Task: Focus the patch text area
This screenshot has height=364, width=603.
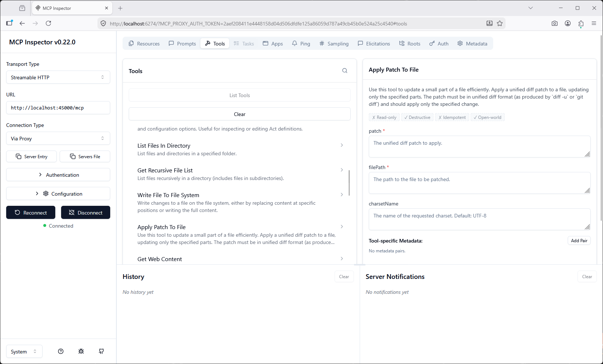Action: click(x=479, y=147)
